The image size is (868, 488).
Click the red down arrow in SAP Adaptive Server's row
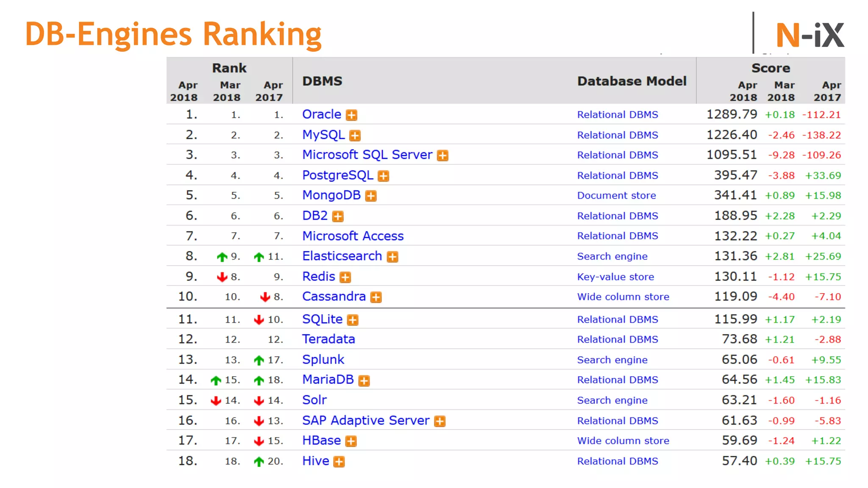point(259,421)
